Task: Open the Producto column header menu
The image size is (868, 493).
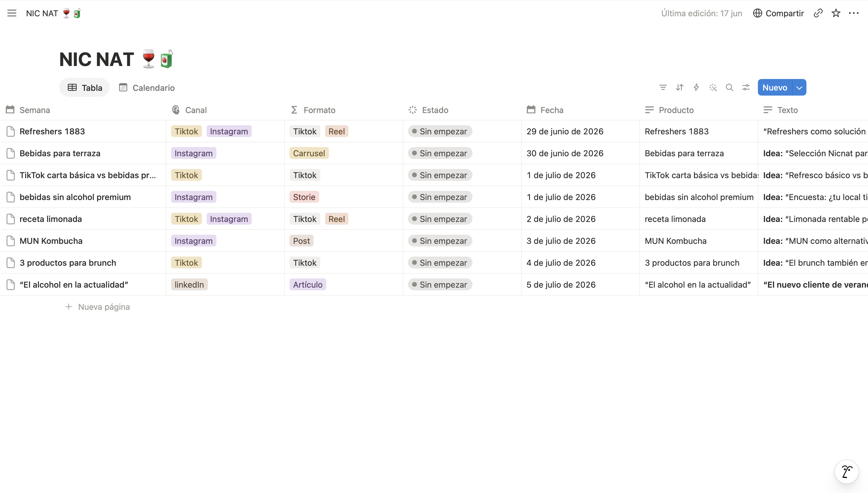Action: (699, 110)
